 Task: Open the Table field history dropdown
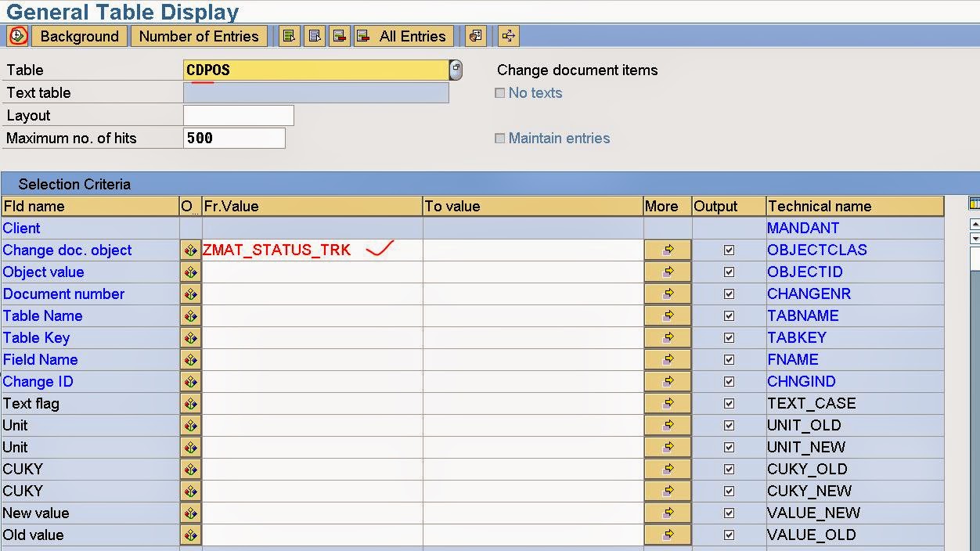(456, 70)
